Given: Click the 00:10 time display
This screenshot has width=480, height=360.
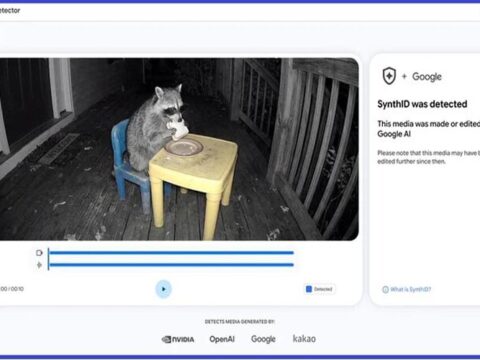Looking at the screenshot, I should click(x=12, y=289).
